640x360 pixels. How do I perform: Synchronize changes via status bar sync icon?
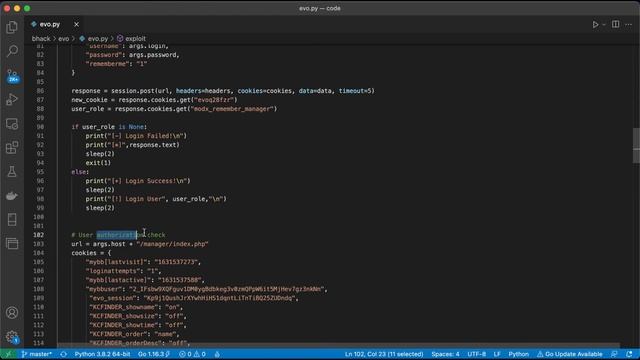pos(63,354)
